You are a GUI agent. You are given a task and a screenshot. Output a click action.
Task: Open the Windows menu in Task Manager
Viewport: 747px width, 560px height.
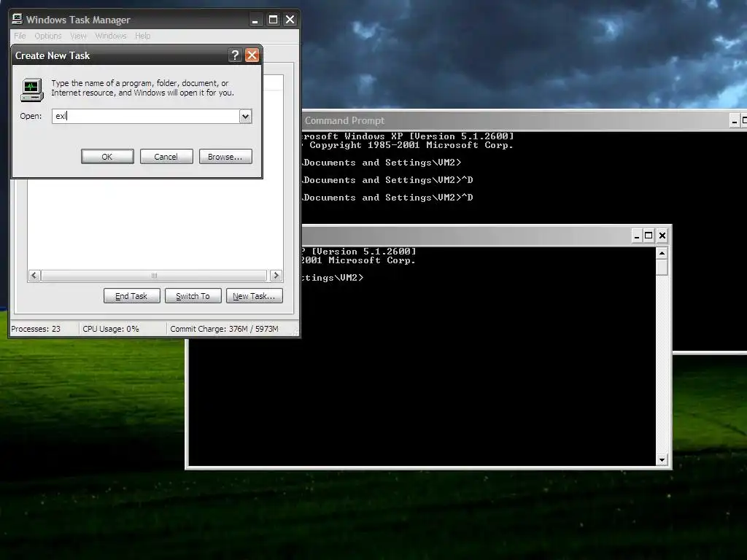pyautogui.click(x=111, y=36)
